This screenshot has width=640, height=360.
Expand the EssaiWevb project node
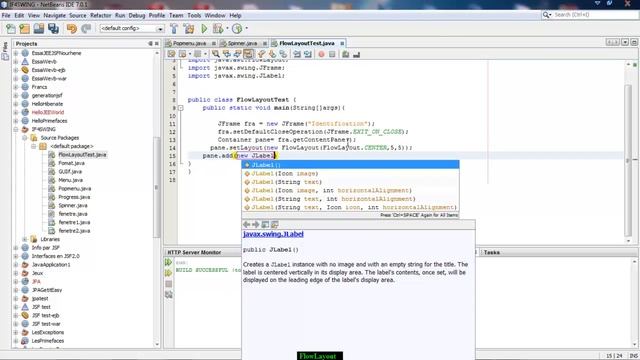pos(16,62)
